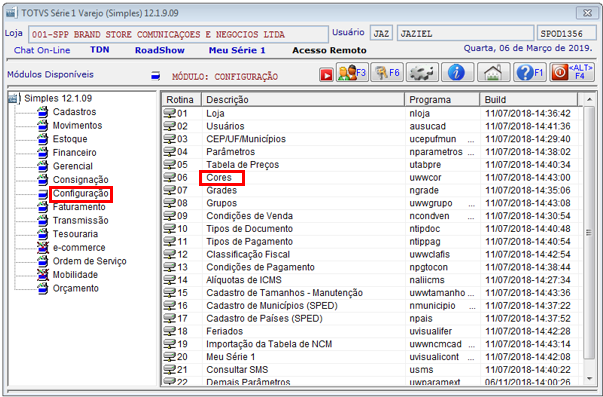Click the small icon beside MÓDULO: CONFIGURAÇÃO
Viewport: 603px width, 397px height.
click(x=155, y=75)
